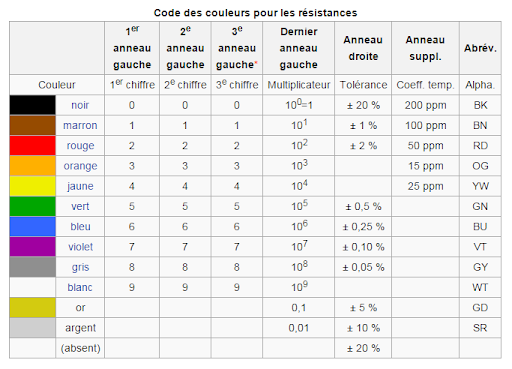Click the bleu hyperlink
Screen dimensions: 512x369
point(80,227)
